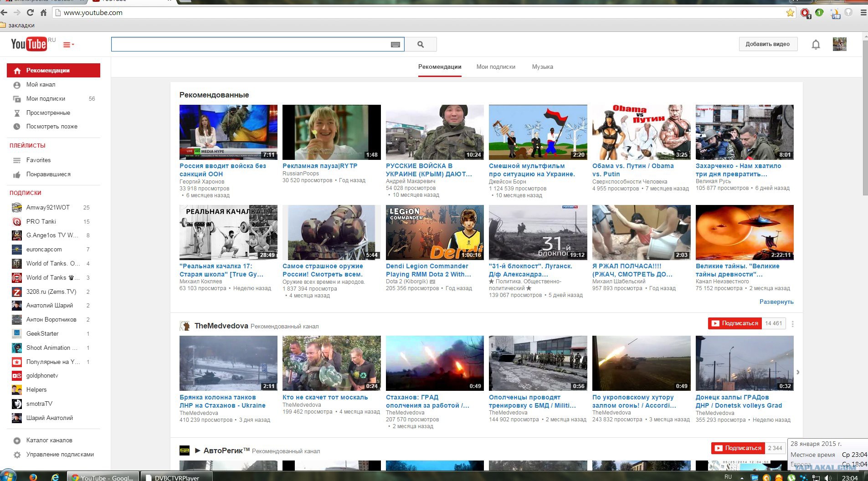
Task: Click the Добавить видео button
Action: coord(768,44)
